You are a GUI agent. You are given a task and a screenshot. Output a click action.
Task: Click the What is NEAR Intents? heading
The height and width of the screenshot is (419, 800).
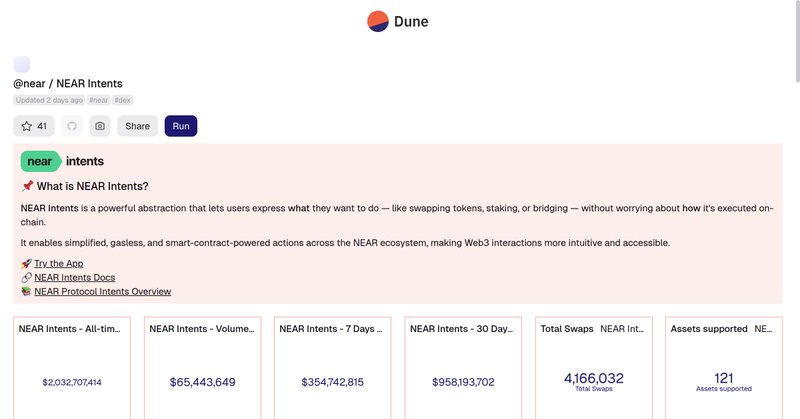pyautogui.click(x=92, y=186)
